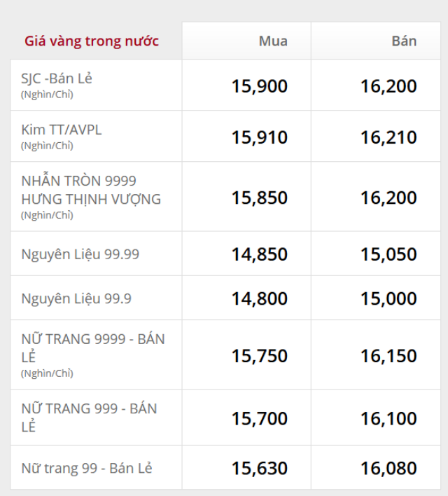Select the 14,800 buy price cell
The width and height of the screenshot is (448, 496).
coord(260,298)
